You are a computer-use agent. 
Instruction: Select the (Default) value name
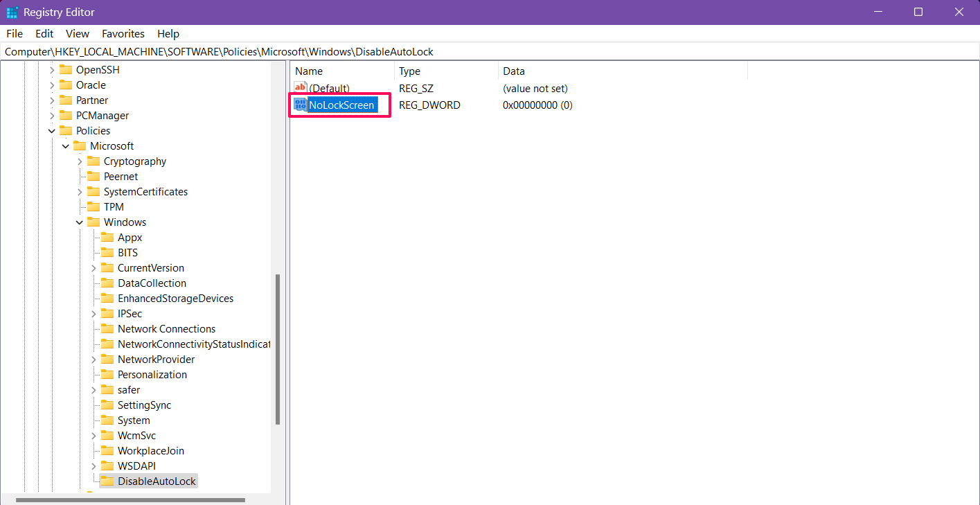[329, 89]
